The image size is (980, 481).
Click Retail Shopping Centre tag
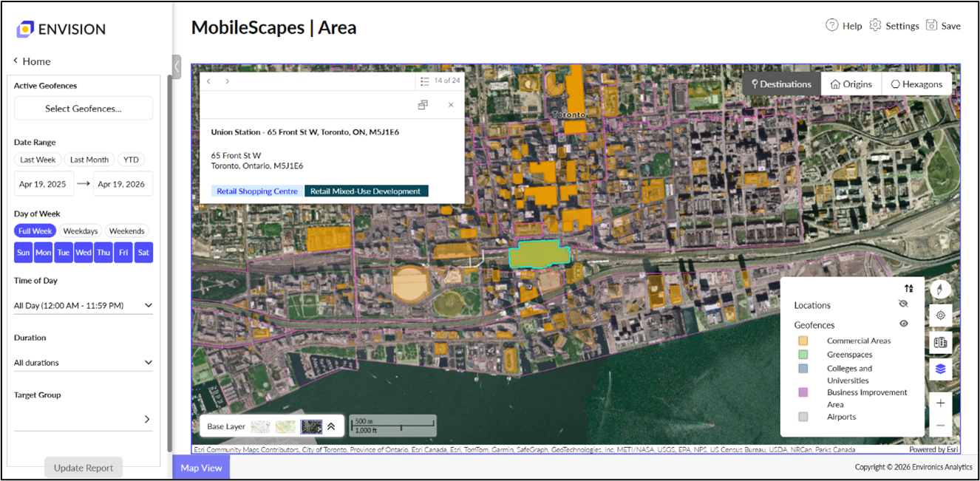[257, 191]
